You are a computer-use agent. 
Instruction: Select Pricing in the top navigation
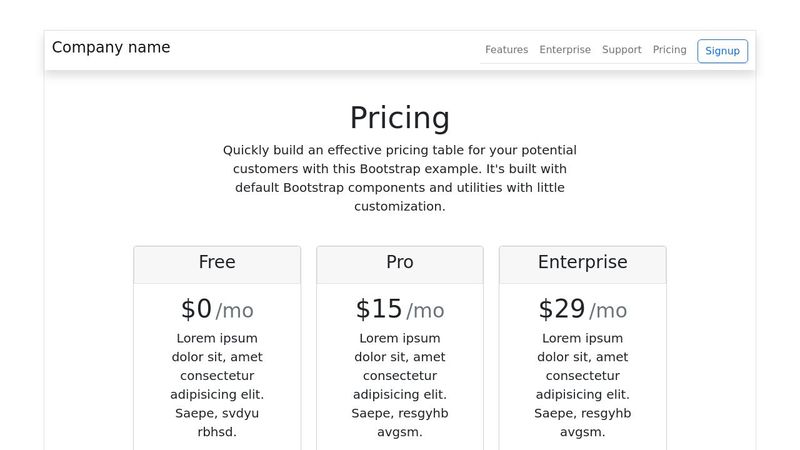pyautogui.click(x=669, y=50)
